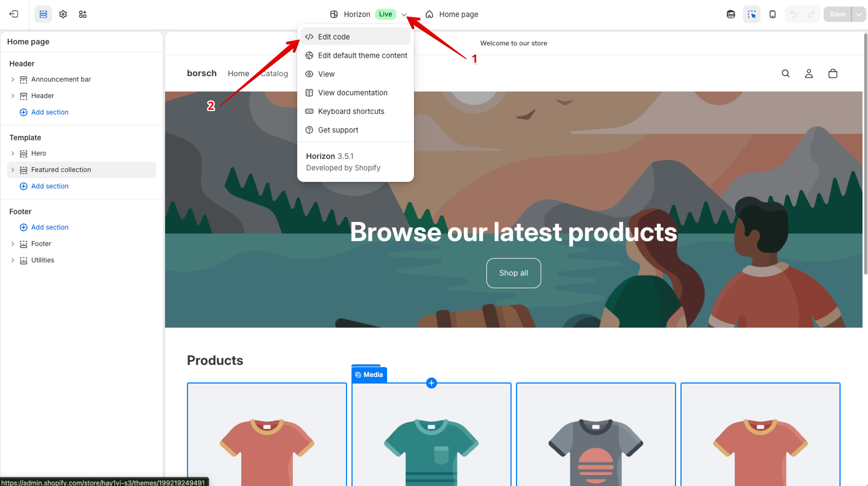The width and height of the screenshot is (868, 486).
Task: Expand the Announcement bar section
Action: click(x=12, y=79)
